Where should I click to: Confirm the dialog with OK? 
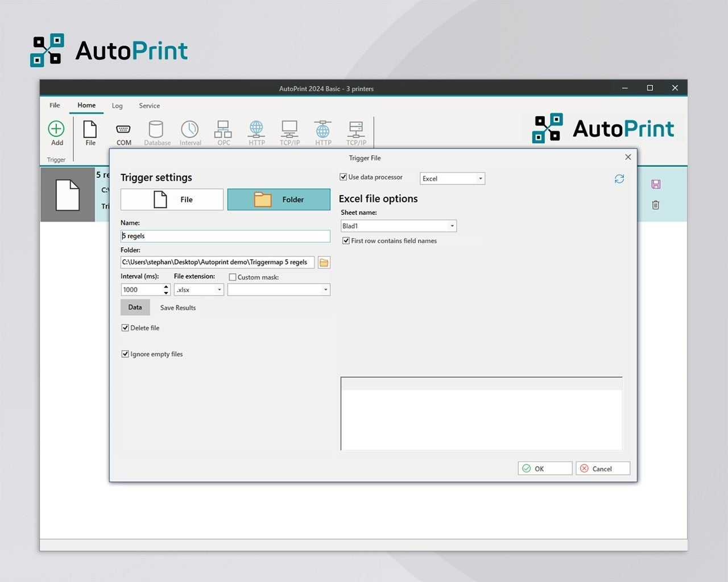[x=544, y=468]
